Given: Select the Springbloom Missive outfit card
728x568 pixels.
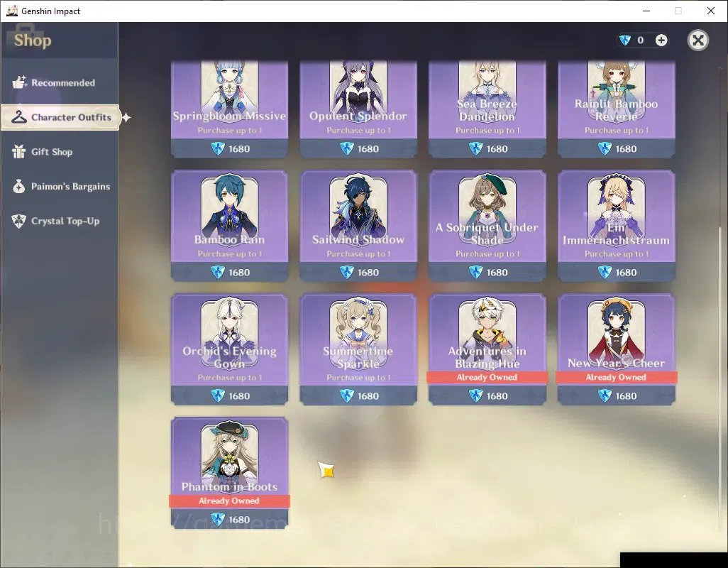Looking at the screenshot, I should pos(229,109).
